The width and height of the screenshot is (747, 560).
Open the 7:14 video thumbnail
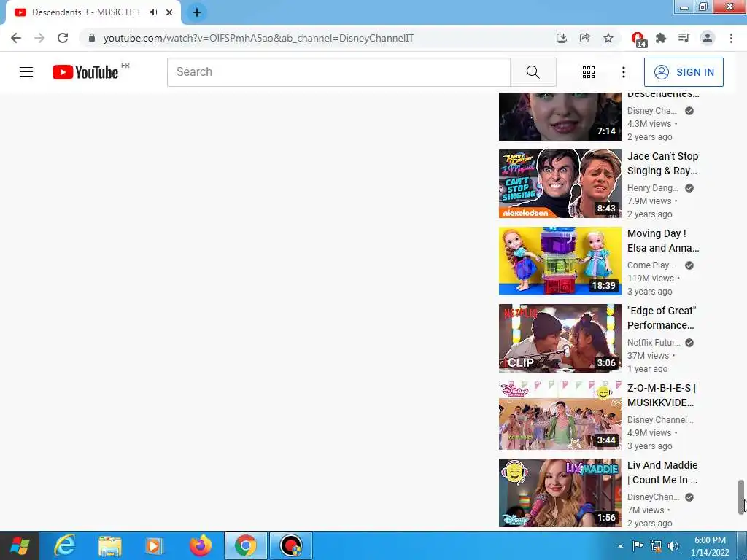pyautogui.click(x=560, y=116)
